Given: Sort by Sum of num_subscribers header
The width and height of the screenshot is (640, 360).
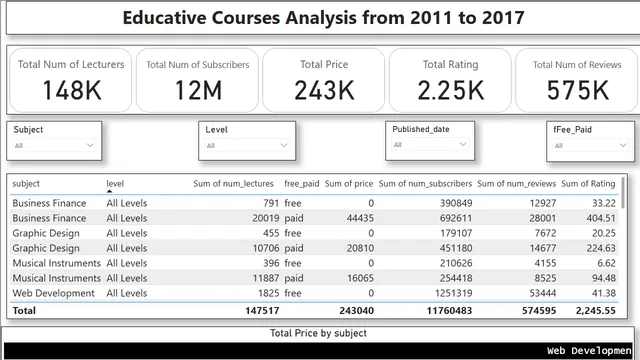Looking at the screenshot, I should click(425, 184).
